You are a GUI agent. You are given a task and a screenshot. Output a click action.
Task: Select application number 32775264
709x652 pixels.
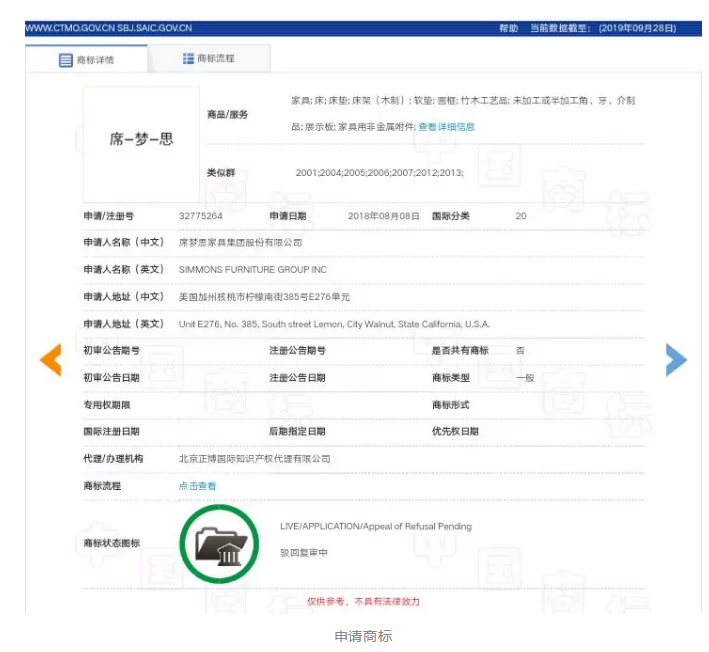pyautogui.click(x=200, y=216)
